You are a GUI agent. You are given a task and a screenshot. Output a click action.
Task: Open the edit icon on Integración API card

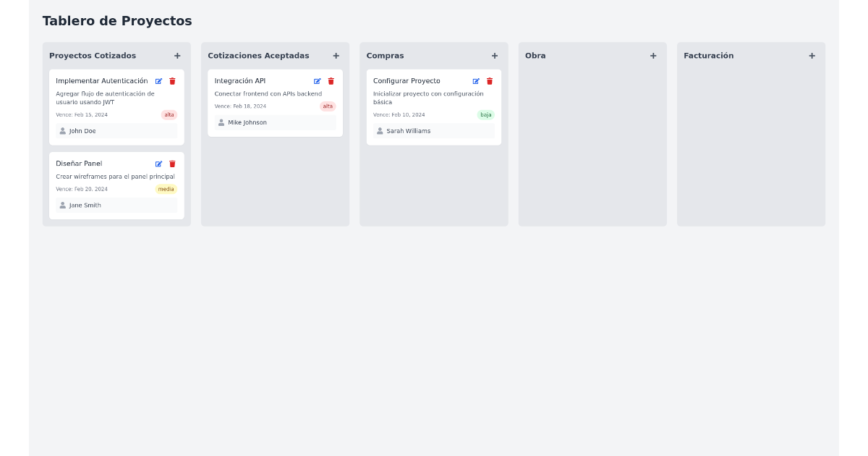pos(317,81)
